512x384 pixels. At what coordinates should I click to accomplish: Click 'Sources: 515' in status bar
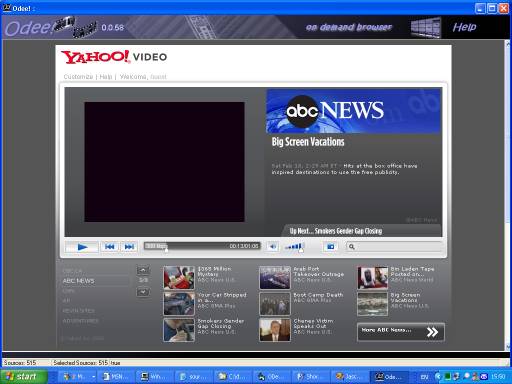point(20,363)
